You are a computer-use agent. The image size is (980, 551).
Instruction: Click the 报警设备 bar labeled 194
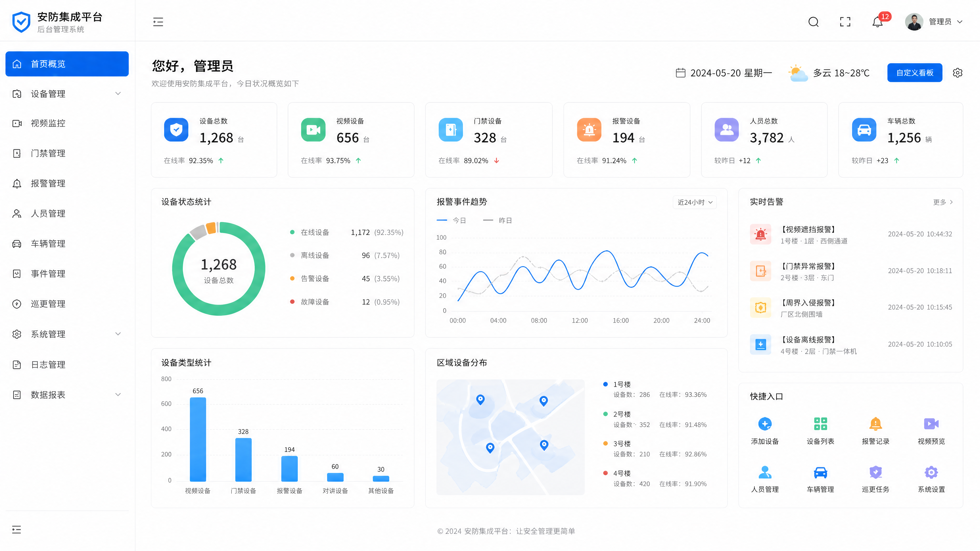289,469
